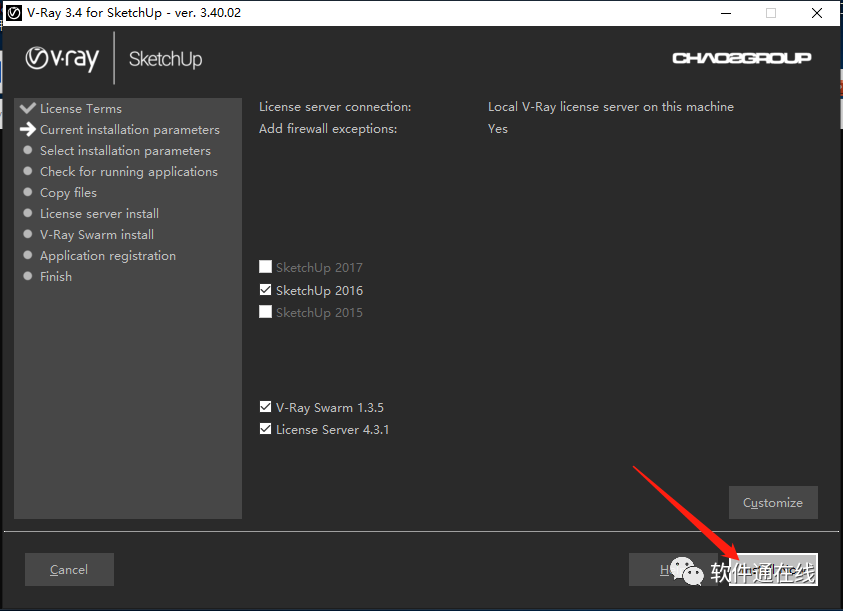Screen dimensions: 843x611
Task: Close the V-Ray installer window
Action: point(817,13)
